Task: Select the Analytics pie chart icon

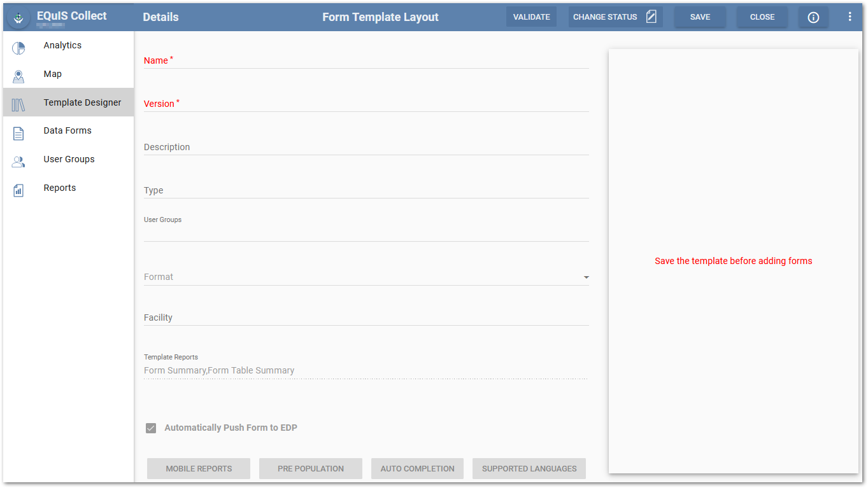Action: pyautogui.click(x=18, y=45)
